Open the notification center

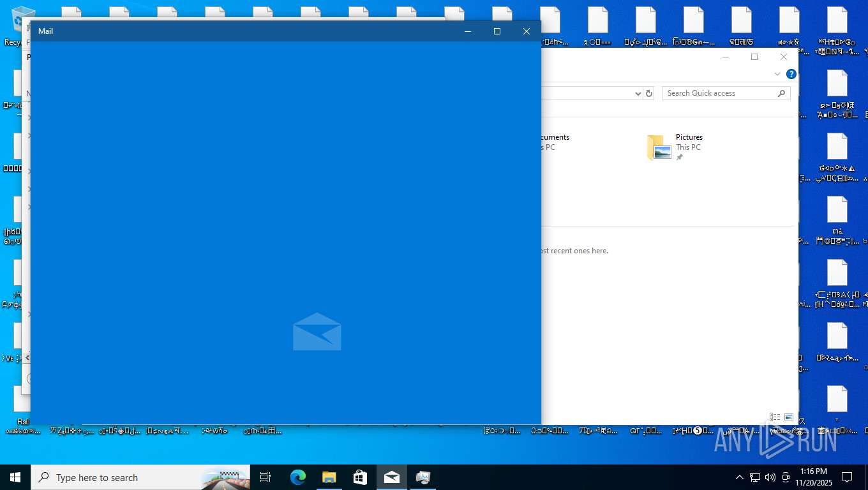pyautogui.click(x=847, y=477)
